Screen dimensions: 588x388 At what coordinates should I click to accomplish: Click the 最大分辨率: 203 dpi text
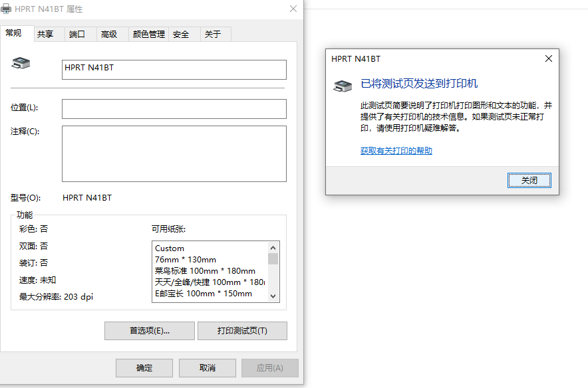pos(56,297)
